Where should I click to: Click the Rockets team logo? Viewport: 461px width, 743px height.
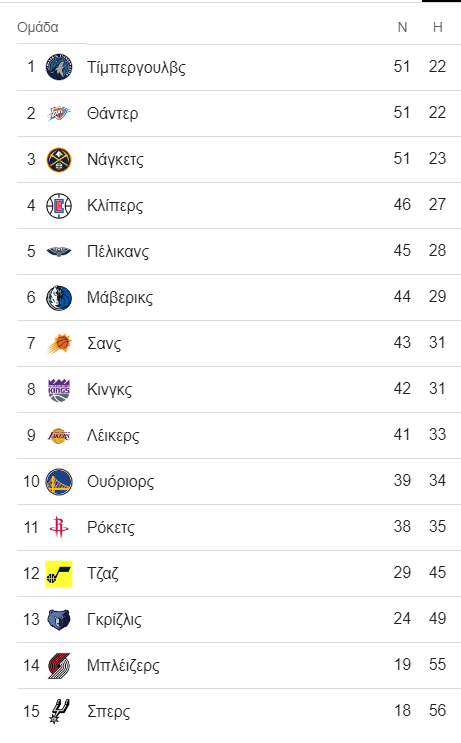[x=59, y=527]
